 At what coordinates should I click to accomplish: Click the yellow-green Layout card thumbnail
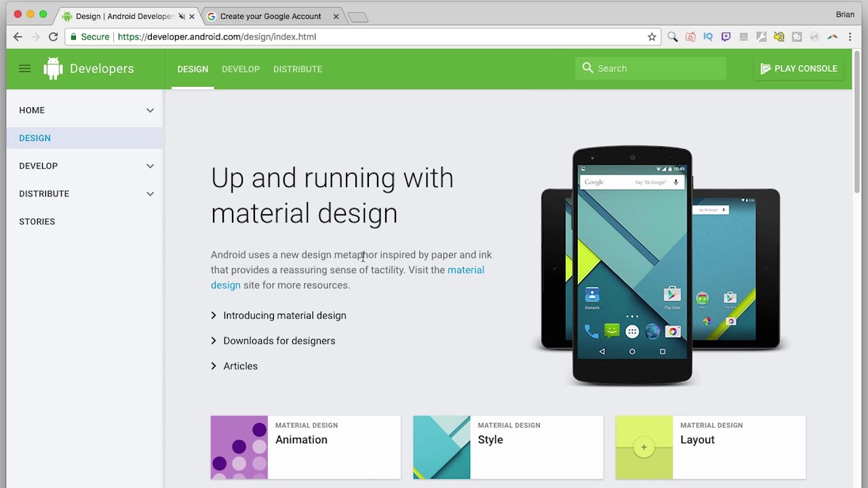click(x=644, y=447)
